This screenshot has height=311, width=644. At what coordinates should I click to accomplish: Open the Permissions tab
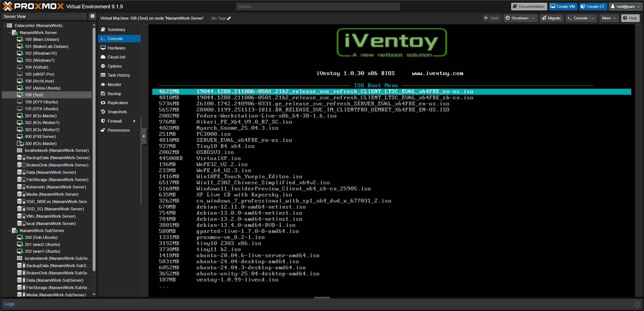119,130
